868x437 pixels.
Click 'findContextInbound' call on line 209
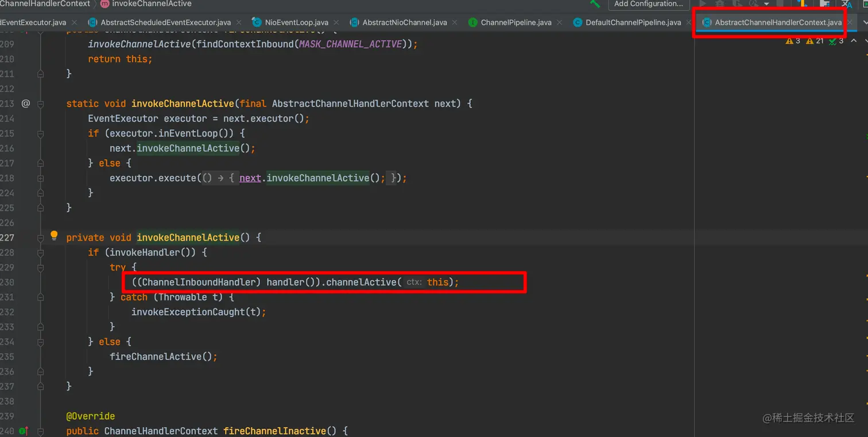[245, 44]
